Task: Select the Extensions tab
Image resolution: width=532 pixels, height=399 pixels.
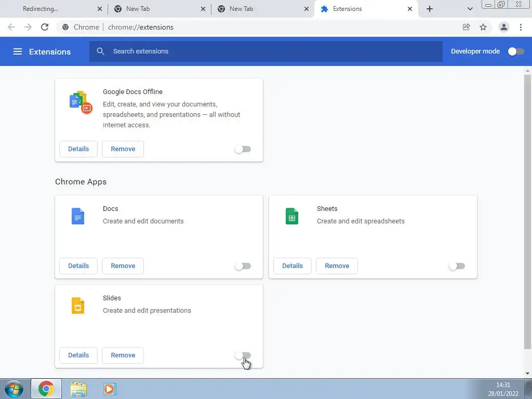Action: point(366,9)
